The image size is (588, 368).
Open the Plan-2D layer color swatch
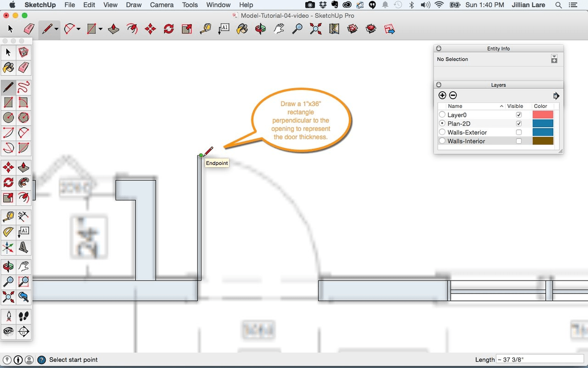(x=542, y=124)
